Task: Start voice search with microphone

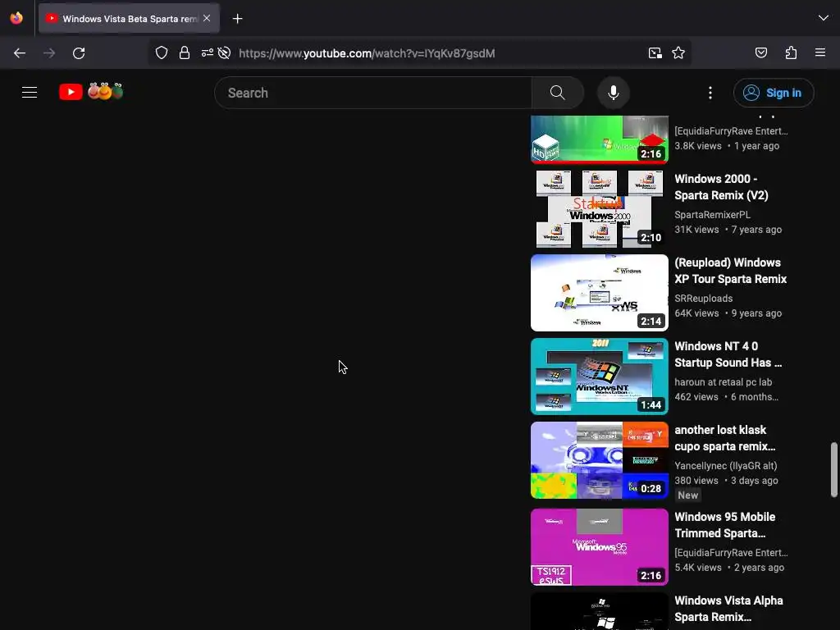Action: [x=614, y=93]
